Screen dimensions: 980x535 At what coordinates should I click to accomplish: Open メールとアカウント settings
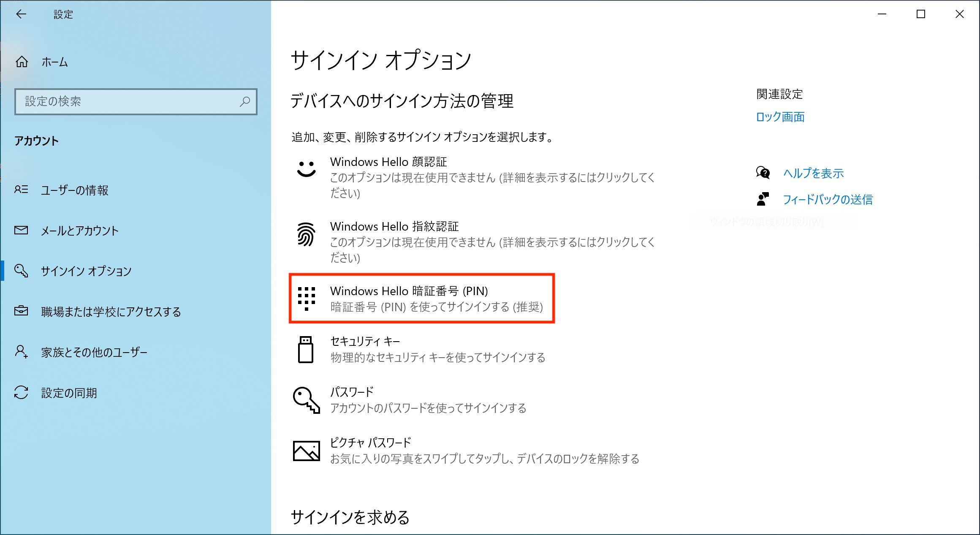click(x=136, y=231)
